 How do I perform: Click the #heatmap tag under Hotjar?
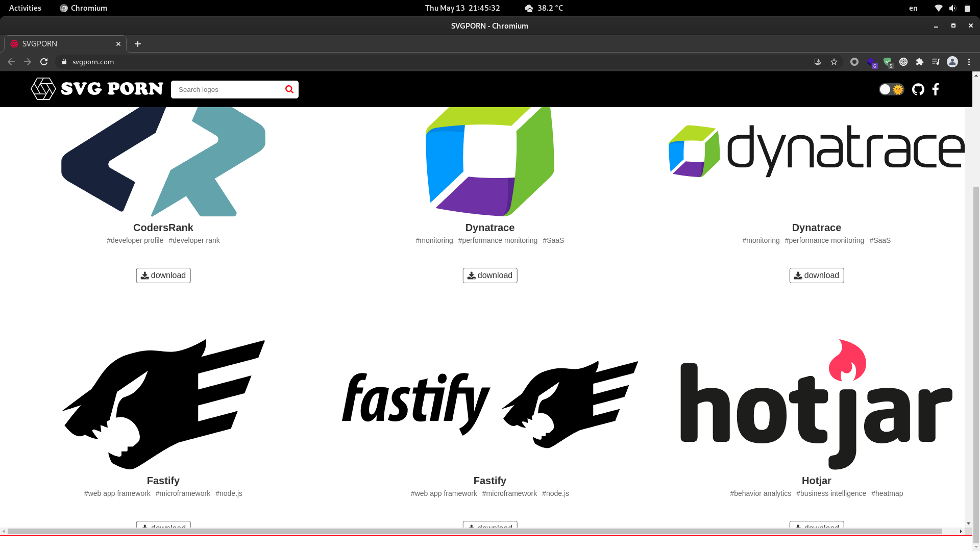(887, 493)
